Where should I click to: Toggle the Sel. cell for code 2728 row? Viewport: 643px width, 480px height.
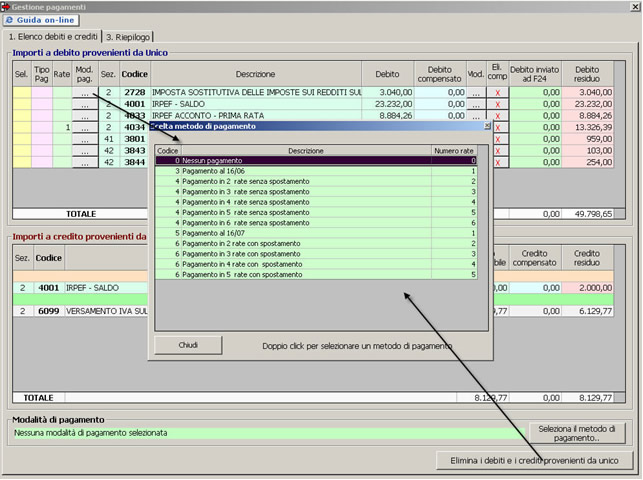[x=21, y=92]
